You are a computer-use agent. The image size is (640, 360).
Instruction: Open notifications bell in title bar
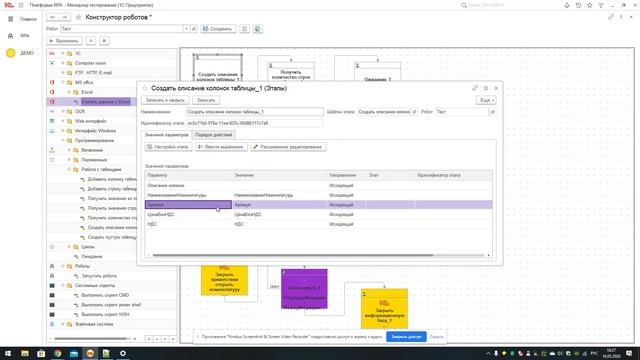pyautogui.click(x=567, y=5)
